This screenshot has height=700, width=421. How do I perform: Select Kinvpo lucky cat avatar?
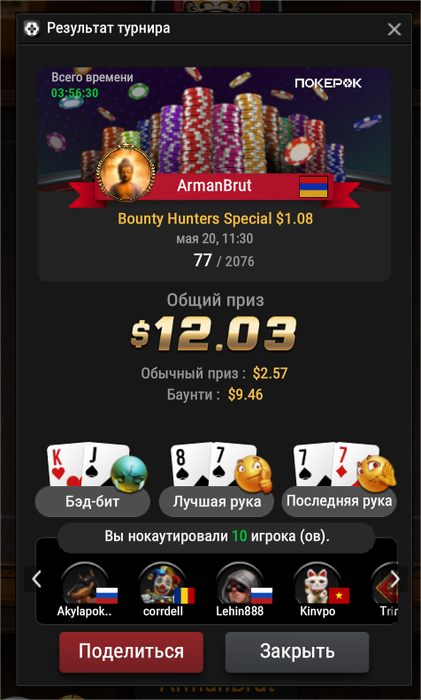point(317,583)
